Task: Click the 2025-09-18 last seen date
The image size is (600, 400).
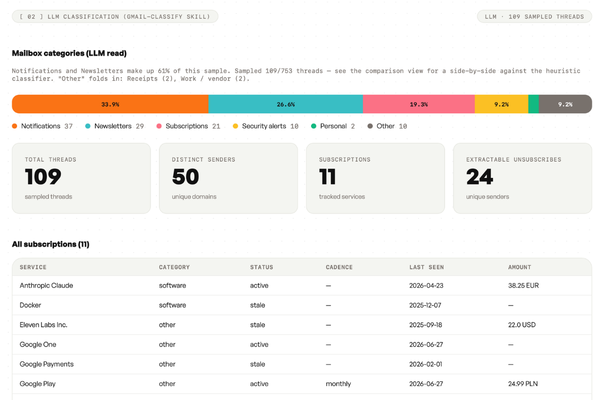Action: point(425,325)
